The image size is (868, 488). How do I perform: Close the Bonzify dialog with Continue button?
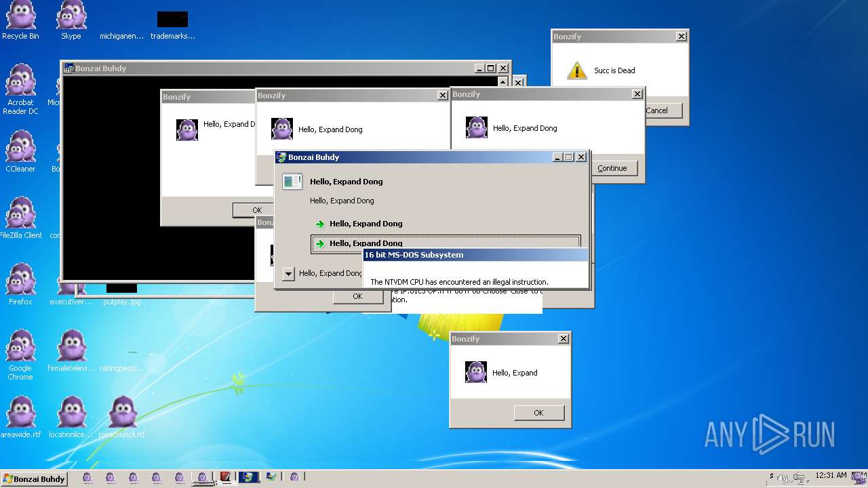click(637, 94)
